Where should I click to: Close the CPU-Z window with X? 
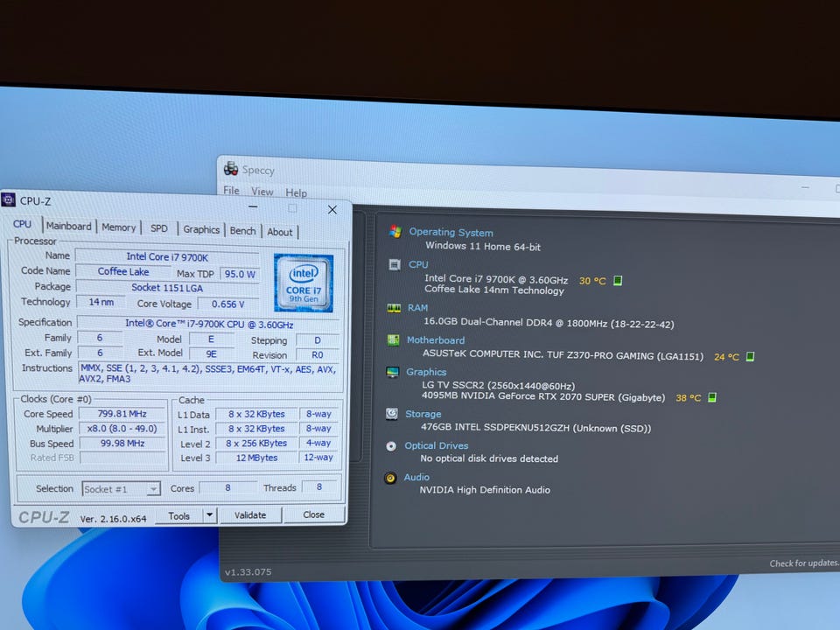(332, 209)
